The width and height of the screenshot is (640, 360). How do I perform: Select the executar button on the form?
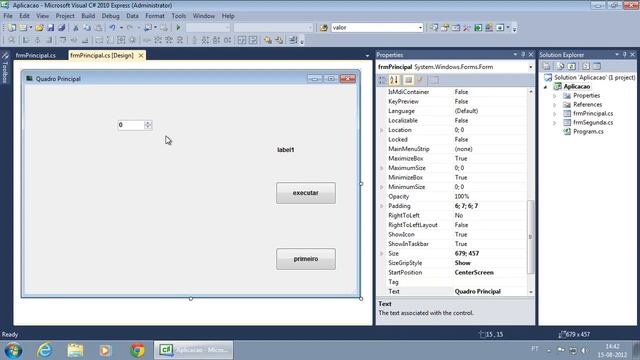(x=306, y=193)
